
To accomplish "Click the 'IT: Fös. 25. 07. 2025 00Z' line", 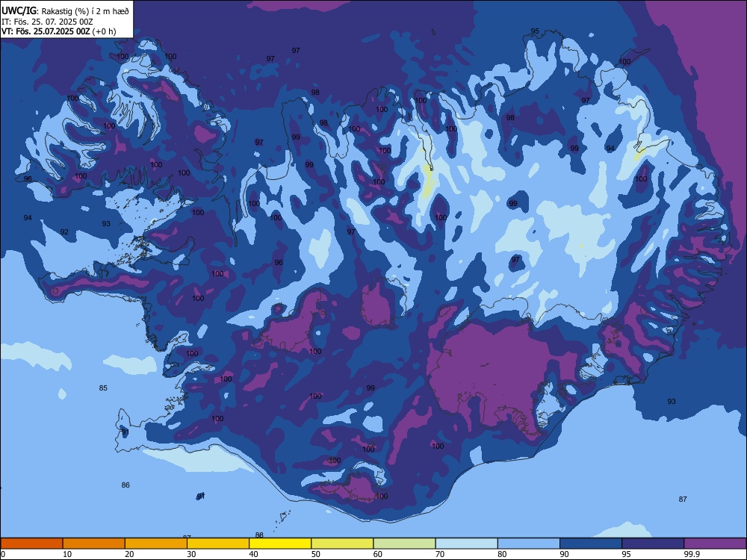I will tap(47, 22).
